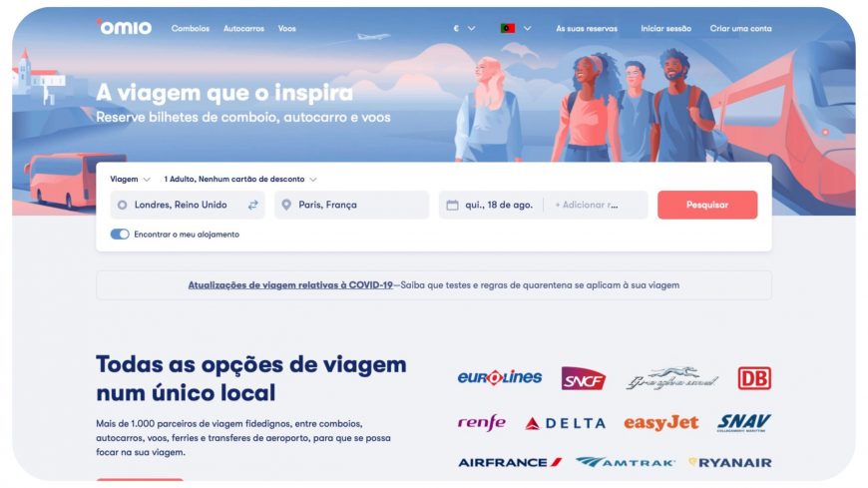This screenshot has width=868, height=488.
Task: Click the Eurolines partner logo
Action: coord(499,378)
